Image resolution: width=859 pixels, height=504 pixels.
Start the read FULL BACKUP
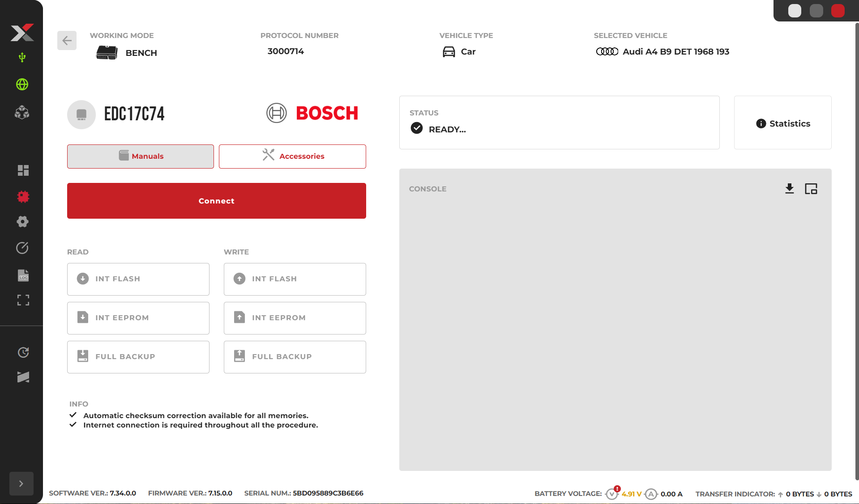(x=138, y=357)
